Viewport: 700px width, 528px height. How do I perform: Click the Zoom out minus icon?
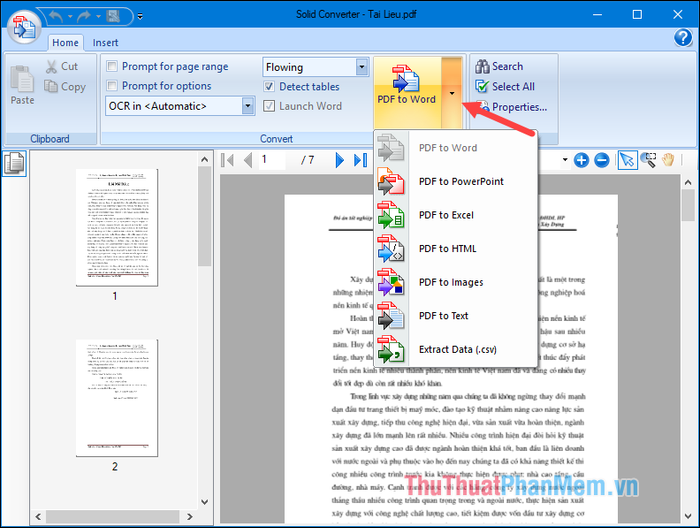click(602, 160)
